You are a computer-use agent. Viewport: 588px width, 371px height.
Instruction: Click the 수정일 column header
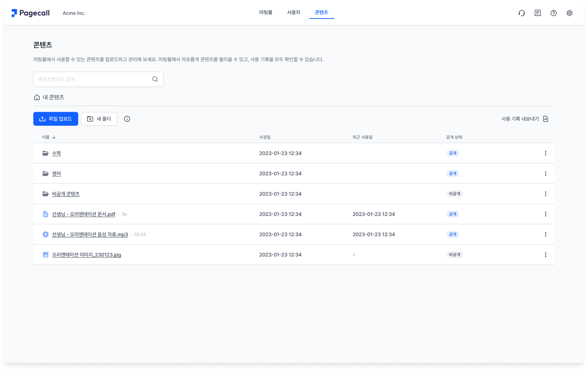(265, 137)
